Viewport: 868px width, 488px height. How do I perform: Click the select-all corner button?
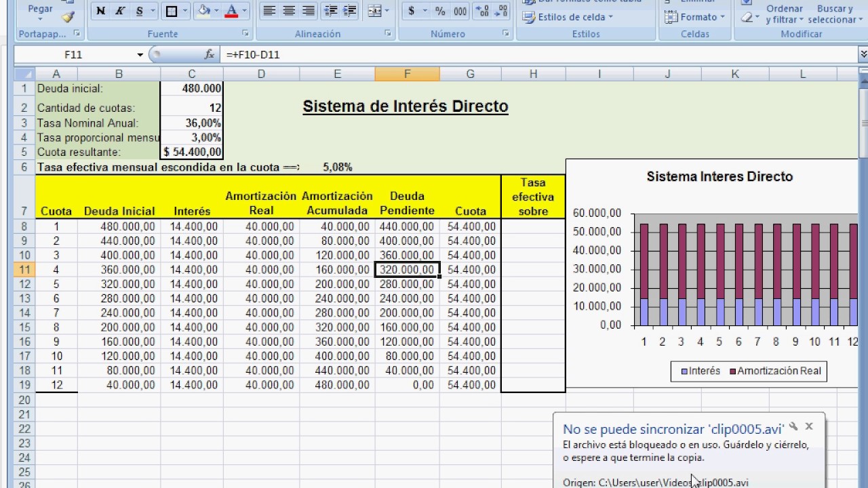click(x=24, y=75)
